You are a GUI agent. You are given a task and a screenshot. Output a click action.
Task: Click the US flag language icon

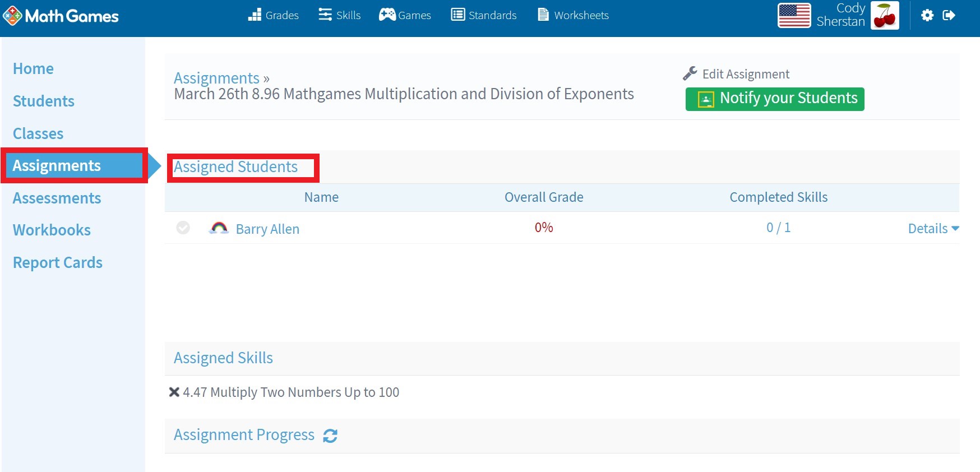pos(794,15)
